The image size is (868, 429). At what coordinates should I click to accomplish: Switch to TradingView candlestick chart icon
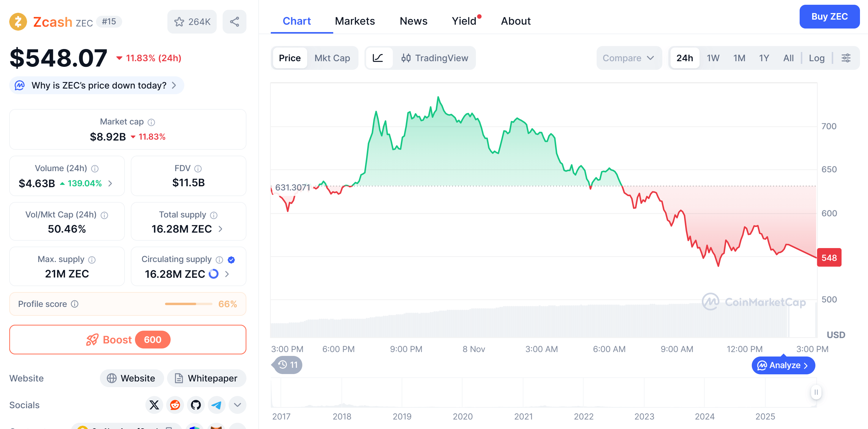(x=407, y=58)
